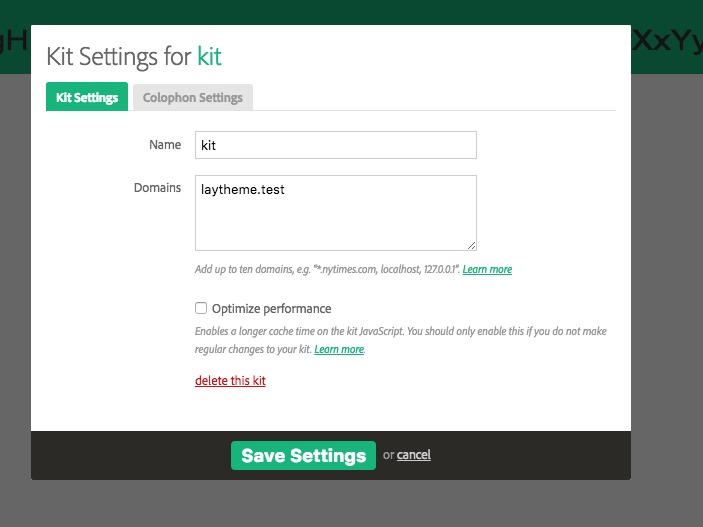Enable the Optimize performance checkbox
This screenshot has width=703, height=527.
pos(201,309)
